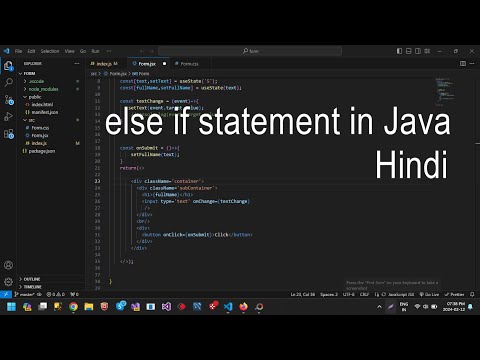Open the notifications bell in status bar
The height and width of the screenshot is (360, 480).
point(472,294)
